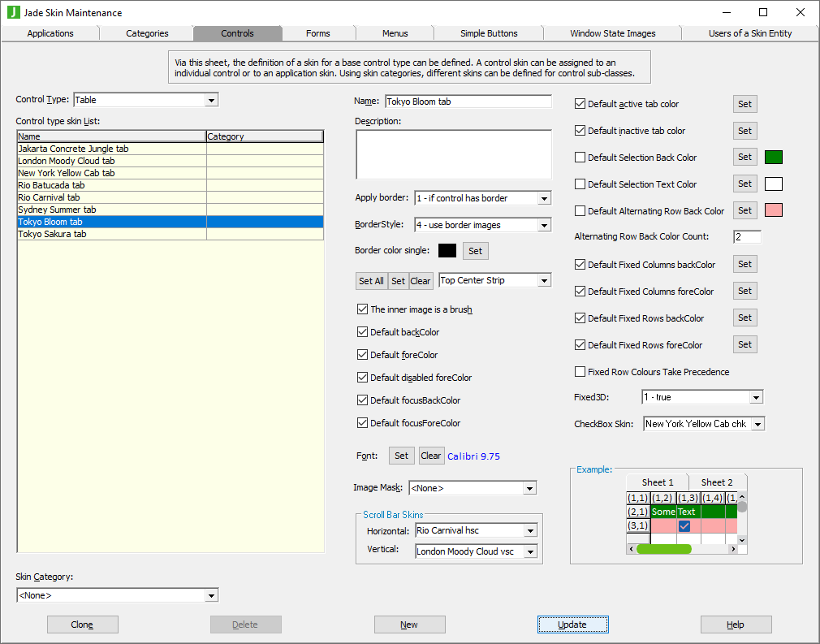Screen dimensions: 820x644
Task: Toggle Default active tab color checkbox
Action: tap(580, 104)
